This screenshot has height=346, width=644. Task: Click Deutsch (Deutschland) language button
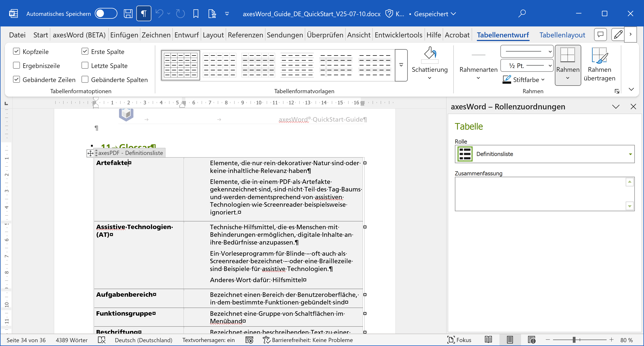(x=143, y=340)
